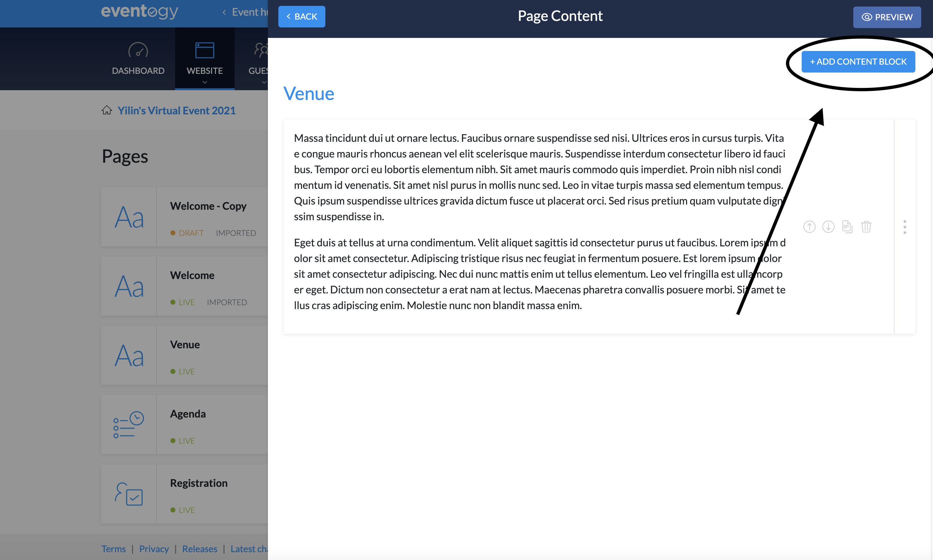The height and width of the screenshot is (560, 933).
Task: Open the Website tab
Action: (205, 59)
